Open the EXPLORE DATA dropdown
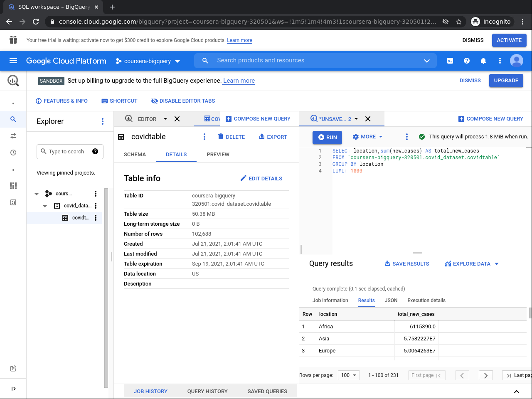Screen dimensions: 532x399 472,264
